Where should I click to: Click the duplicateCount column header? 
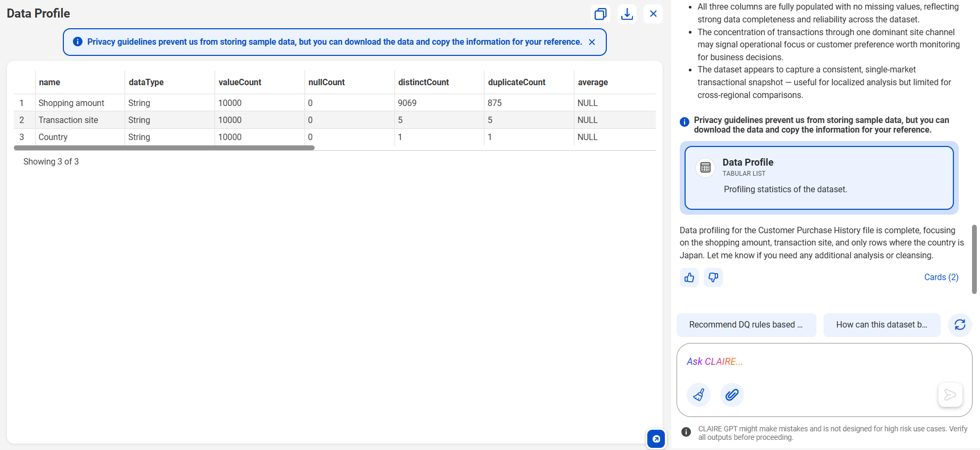529,82
